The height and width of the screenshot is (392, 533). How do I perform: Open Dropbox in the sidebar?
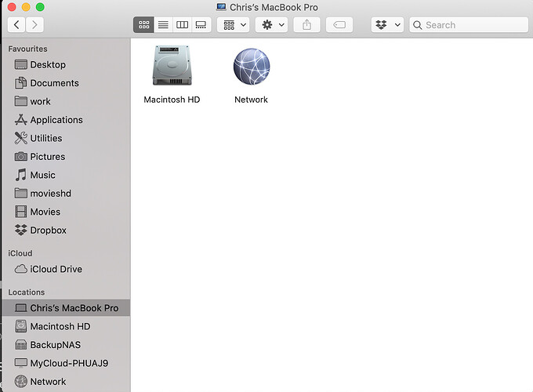pyautogui.click(x=47, y=230)
